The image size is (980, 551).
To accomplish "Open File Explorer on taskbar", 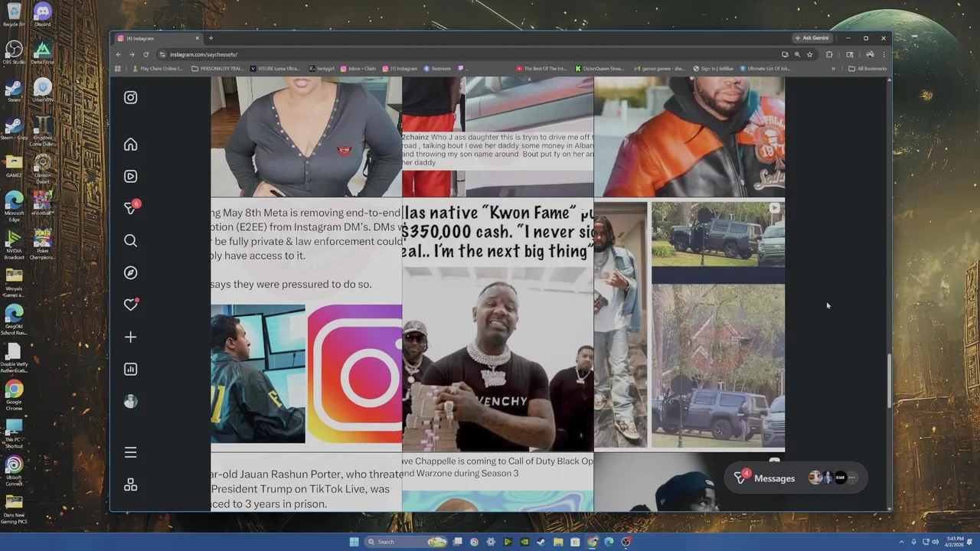I will (x=558, y=542).
